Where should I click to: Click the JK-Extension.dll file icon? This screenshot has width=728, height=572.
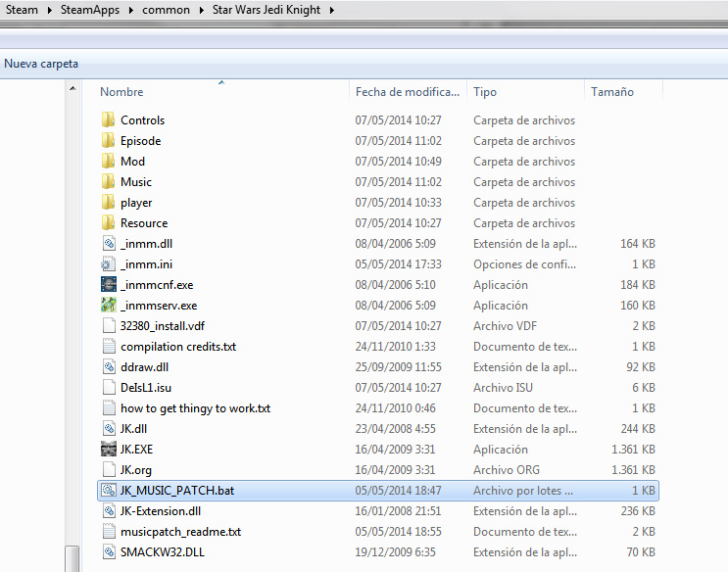coord(109,510)
